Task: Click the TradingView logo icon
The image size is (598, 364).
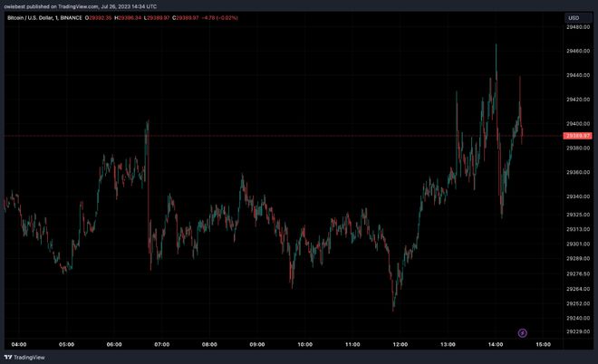Action: tap(10, 357)
